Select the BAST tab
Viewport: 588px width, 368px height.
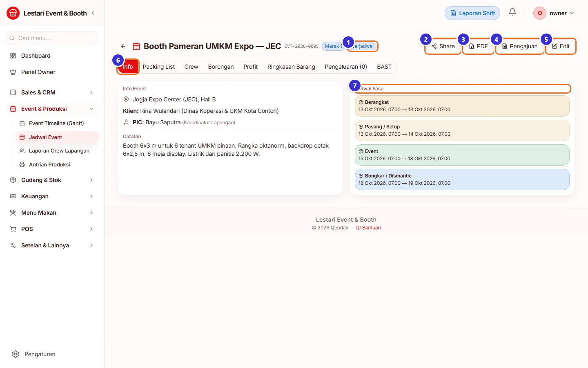pos(384,67)
